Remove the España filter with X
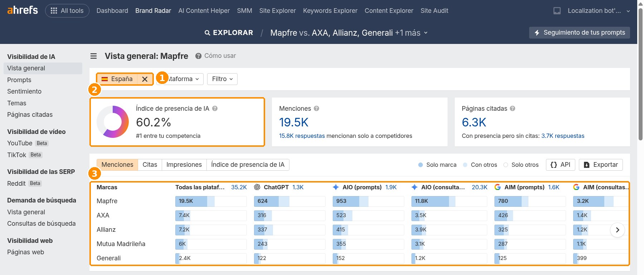The height and width of the screenshot is (275, 644). 145,79
